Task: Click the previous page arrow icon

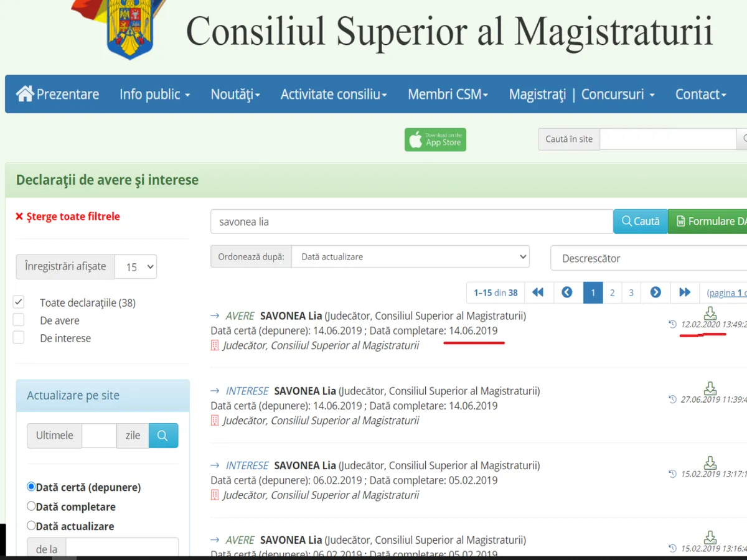Action: pos(567,292)
